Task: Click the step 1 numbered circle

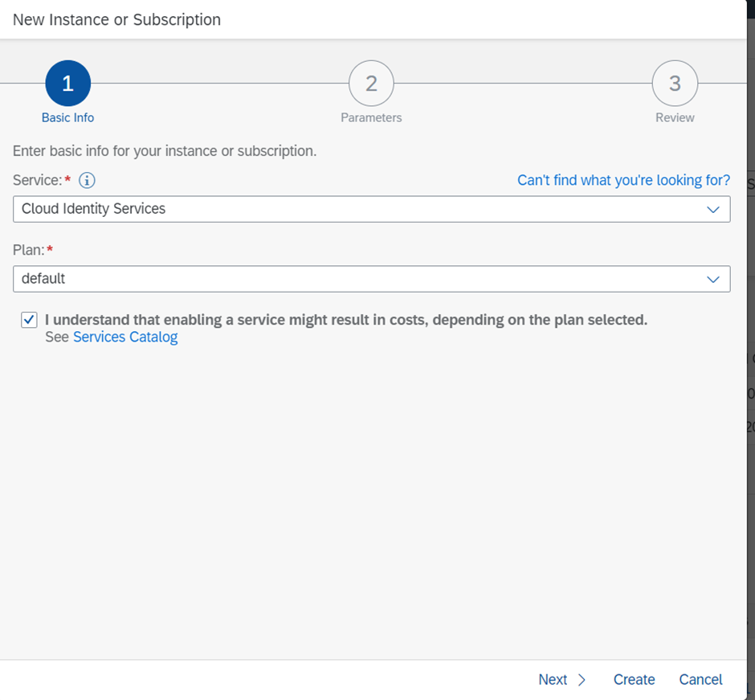Action: [x=68, y=84]
